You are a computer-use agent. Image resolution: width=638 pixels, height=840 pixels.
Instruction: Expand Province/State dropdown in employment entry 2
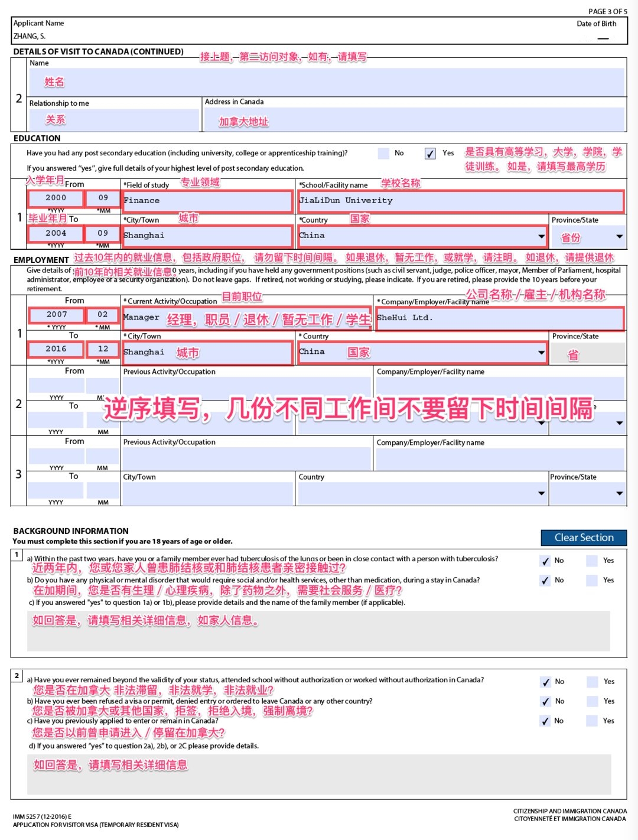[619, 423]
